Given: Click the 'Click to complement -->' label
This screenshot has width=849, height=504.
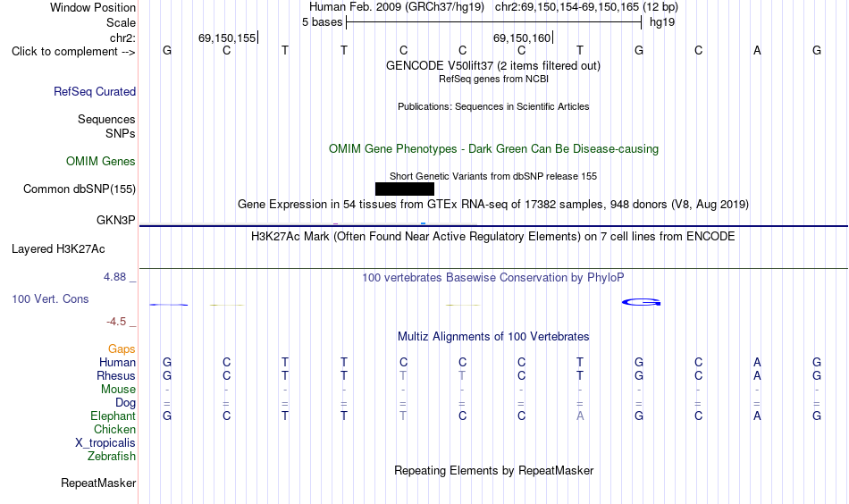Looking at the screenshot, I should coord(73,52).
